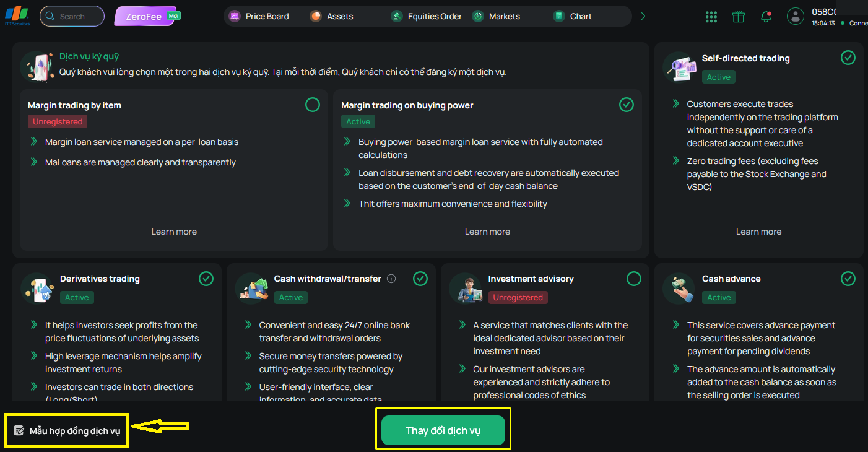
Task: Expand more navigation tabs with right chevron
Action: [x=643, y=17]
